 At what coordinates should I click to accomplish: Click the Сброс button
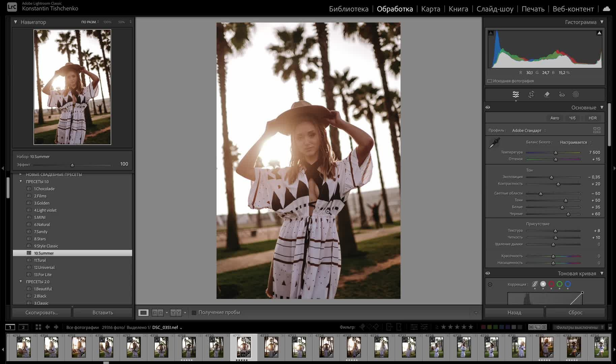[x=575, y=312]
